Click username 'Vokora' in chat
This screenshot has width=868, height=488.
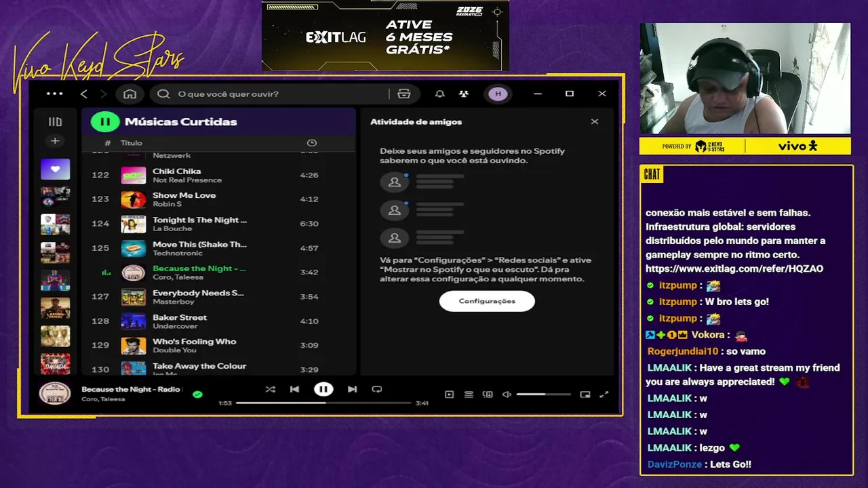click(x=708, y=335)
